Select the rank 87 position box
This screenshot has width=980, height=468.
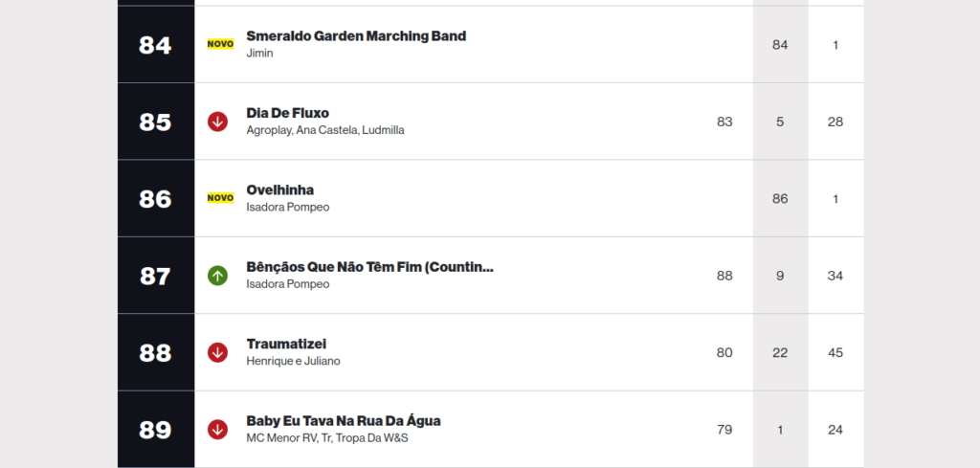tap(156, 276)
